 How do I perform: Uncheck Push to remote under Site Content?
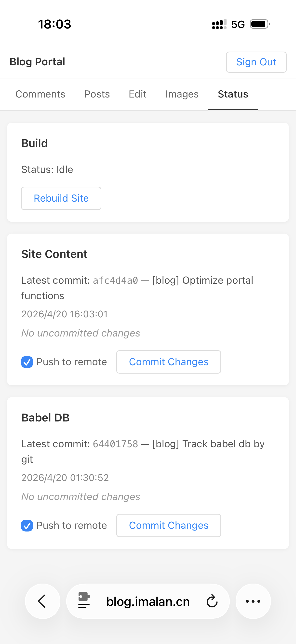tap(27, 362)
